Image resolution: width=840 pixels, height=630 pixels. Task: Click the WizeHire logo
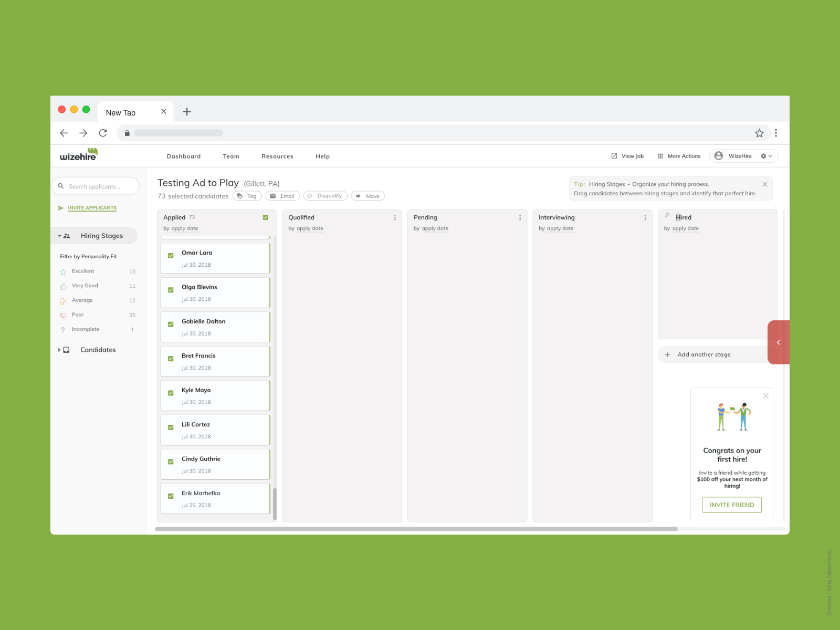click(79, 154)
